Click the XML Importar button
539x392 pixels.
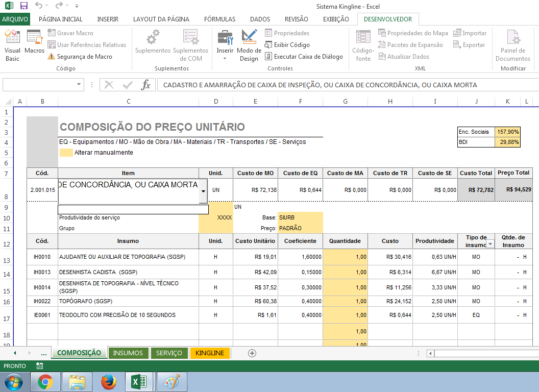click(x=470, y=33)
